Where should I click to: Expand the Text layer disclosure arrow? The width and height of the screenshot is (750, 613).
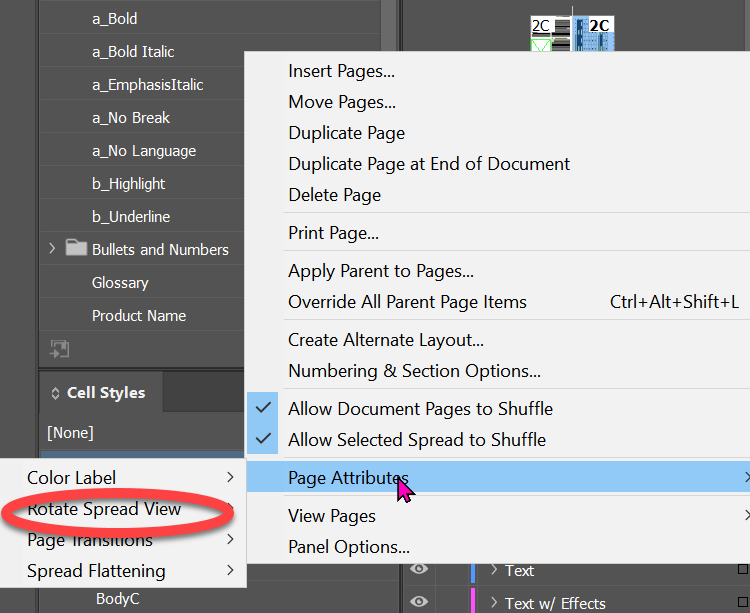494,570
